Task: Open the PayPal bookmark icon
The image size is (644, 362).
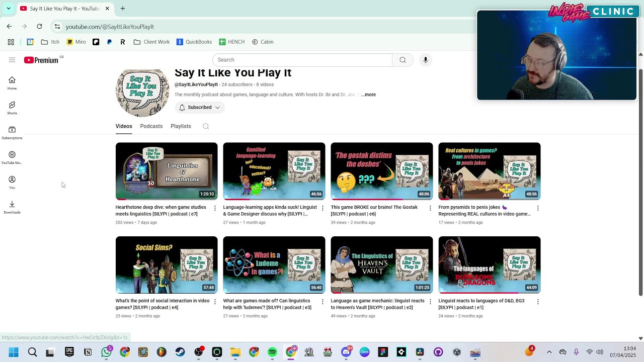Action: pos(109,42)
